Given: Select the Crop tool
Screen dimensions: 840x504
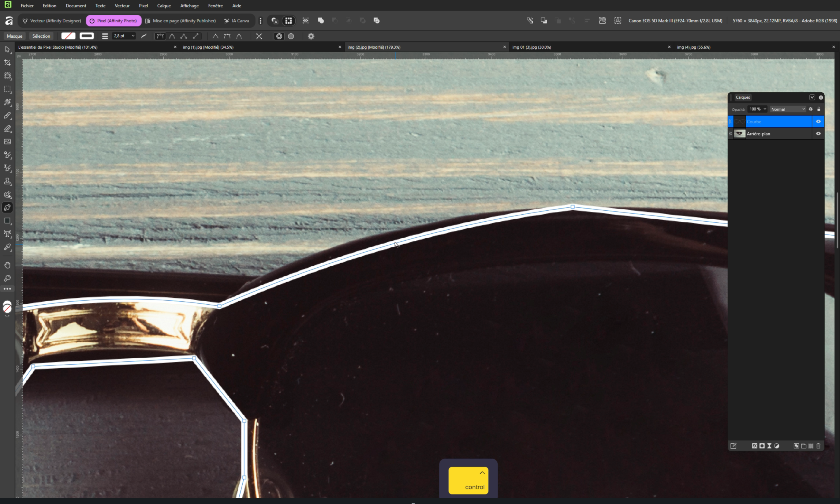Looking at the screenshot, I should pos(7,63).
